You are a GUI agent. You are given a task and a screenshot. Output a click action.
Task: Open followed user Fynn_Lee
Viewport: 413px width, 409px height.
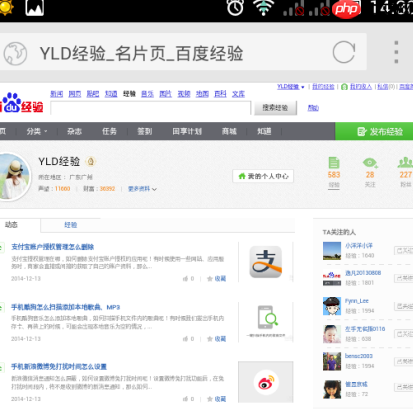click(x=357, y=301)
